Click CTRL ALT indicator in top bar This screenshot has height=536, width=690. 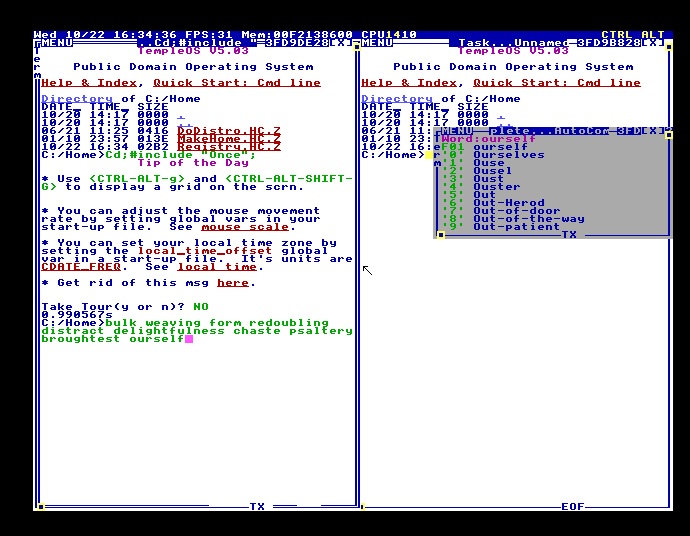[633, 34]
